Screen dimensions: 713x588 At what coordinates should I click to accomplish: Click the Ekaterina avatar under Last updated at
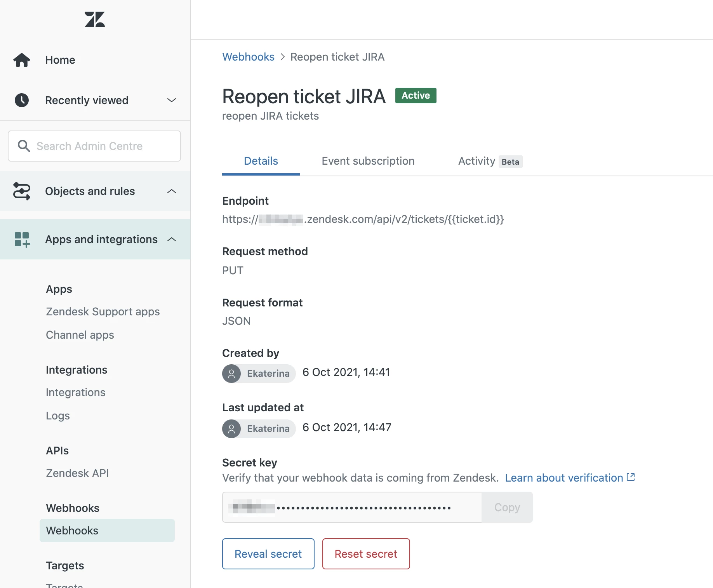(x=231, y=429)
